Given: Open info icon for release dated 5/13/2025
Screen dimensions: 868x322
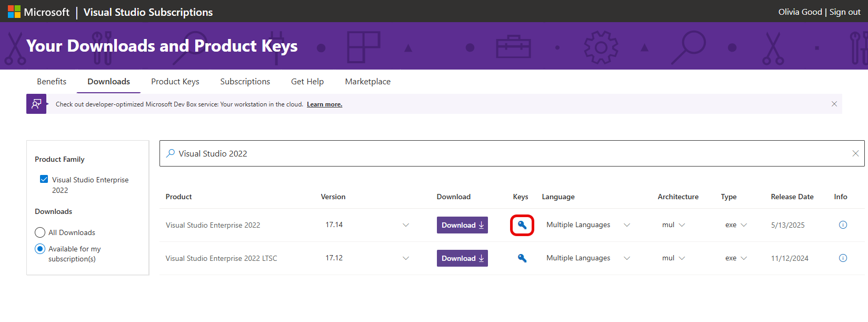Looking at the screenshot, I should (842, 225).
